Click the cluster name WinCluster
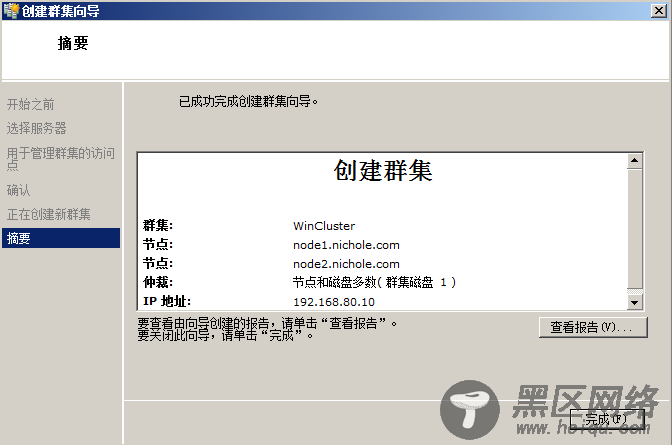672x445 pixels. 324,226
